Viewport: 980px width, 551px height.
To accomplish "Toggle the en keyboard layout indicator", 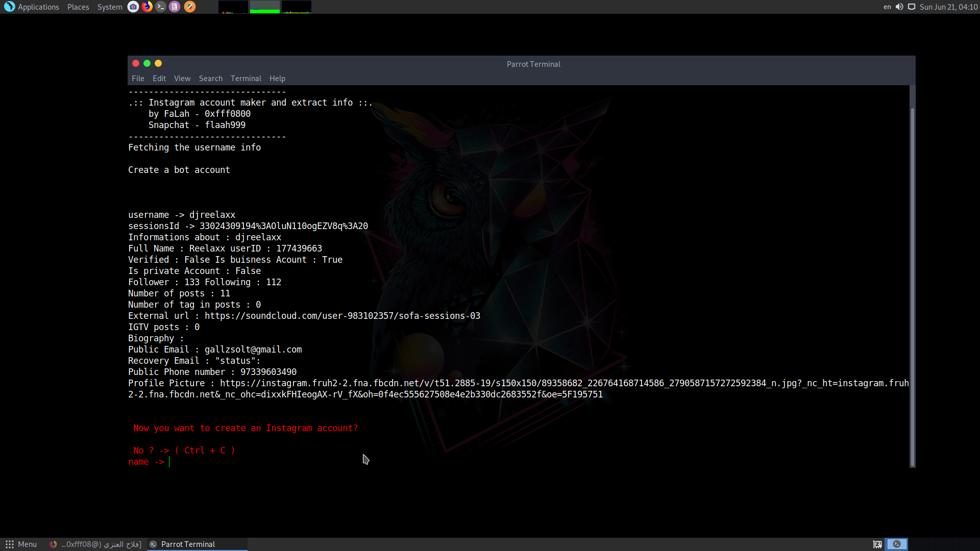I will point(887,7).
